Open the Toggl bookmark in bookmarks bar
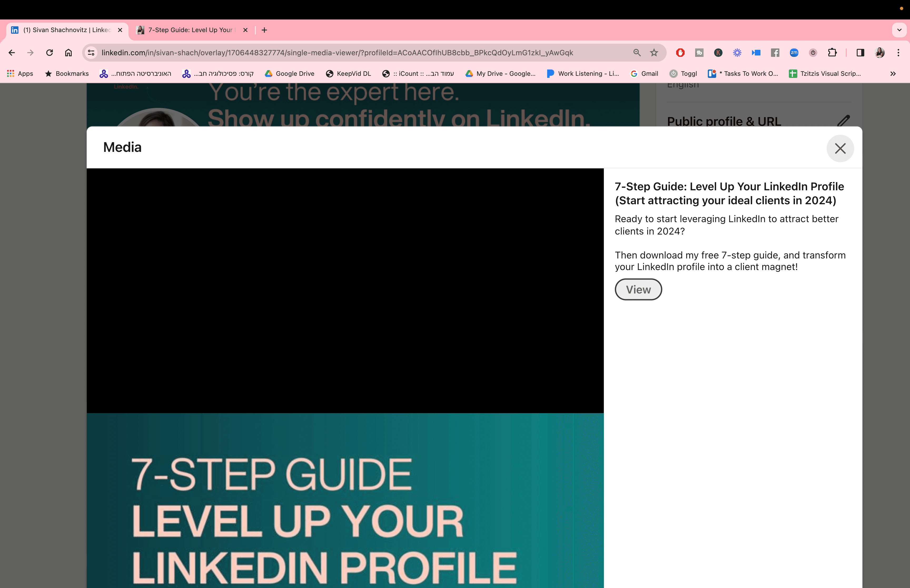The height and width of the screenshot is (588, 910). pos(684,73)
